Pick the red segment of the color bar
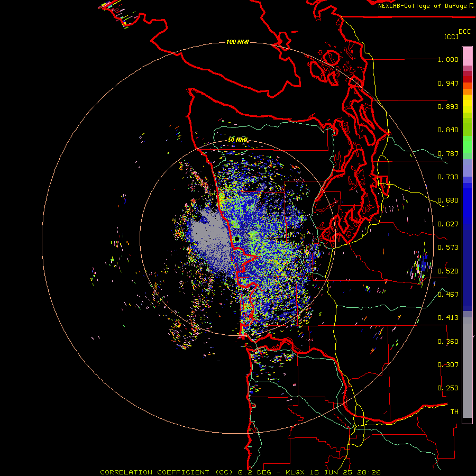Image resolution: width=476 pixels, height=476 pixels. [467, 79]
